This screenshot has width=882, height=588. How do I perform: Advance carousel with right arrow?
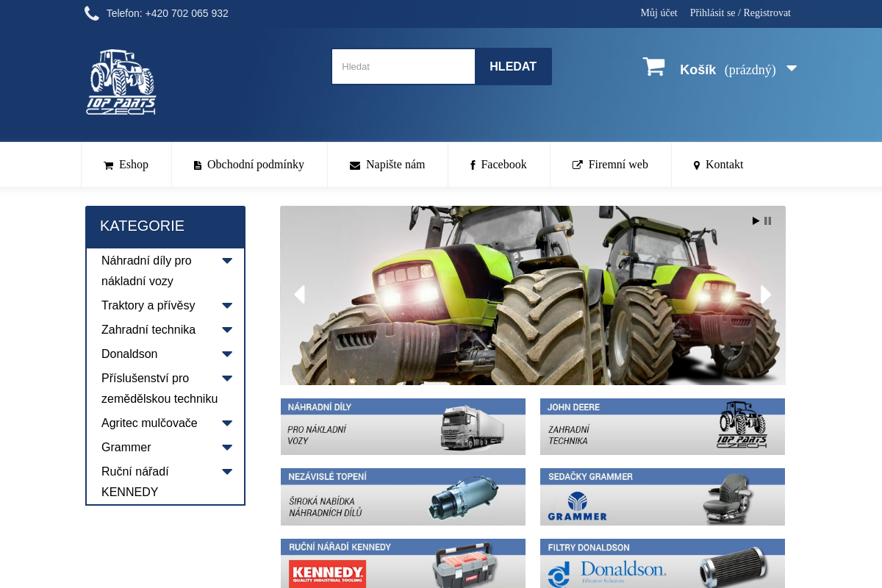pos(766,294)
